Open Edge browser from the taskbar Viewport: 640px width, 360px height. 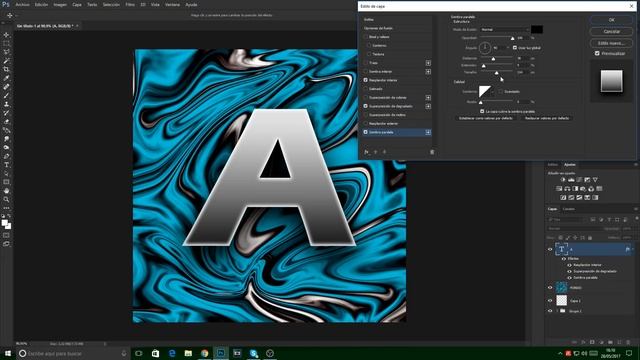[172, 353]
